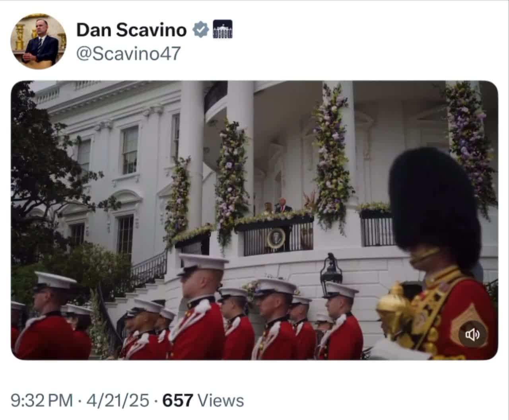Click the 9:32 PM timestamp

[42, 400]
